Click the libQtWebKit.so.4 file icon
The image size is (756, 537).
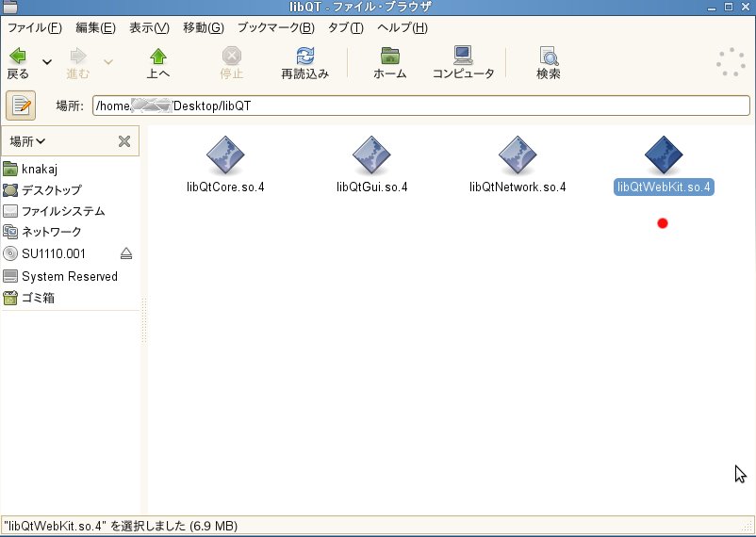[x=664, y=155]
